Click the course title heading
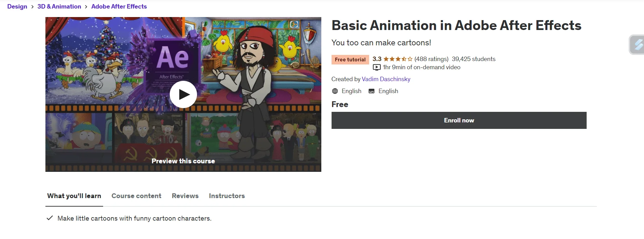Screen dimensions: 644x239 (x=456, y=26)
